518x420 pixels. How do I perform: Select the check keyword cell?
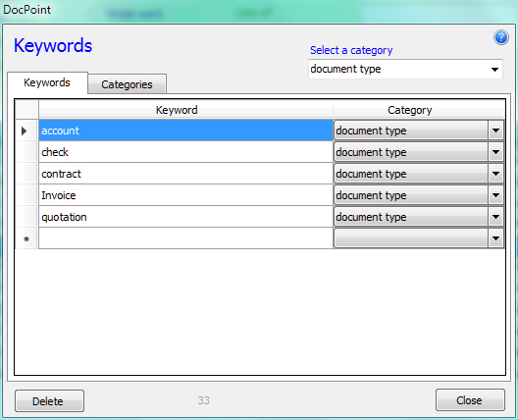[x=185, y=152]
